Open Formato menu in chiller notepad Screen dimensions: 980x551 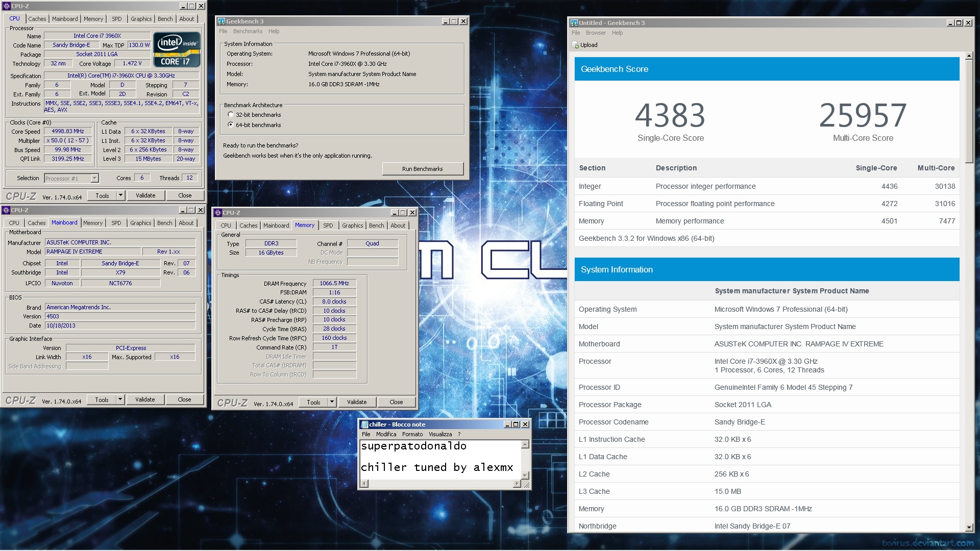412,435
